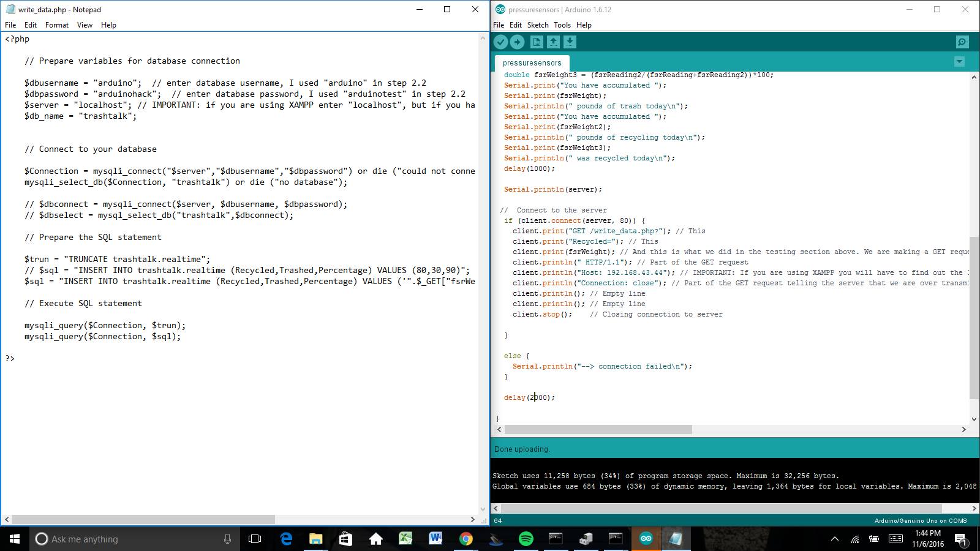Expand the Arduino tab options dropdown arrow
Screen dimensions: 980x551
(x=959, y=62)
